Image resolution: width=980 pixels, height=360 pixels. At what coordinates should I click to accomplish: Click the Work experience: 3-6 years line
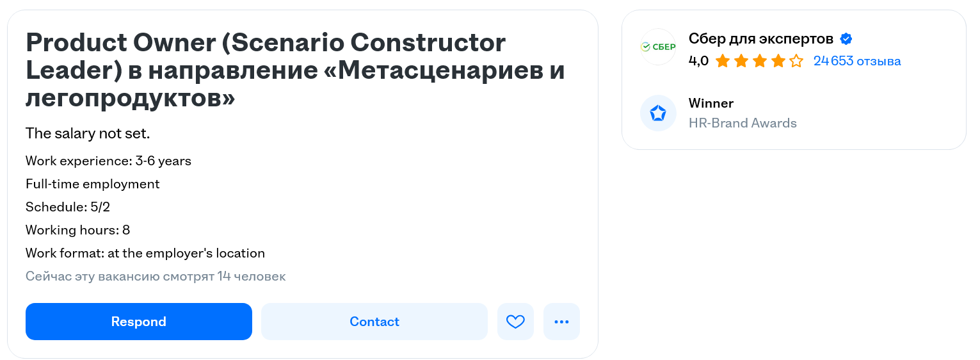tap(108, 161)
